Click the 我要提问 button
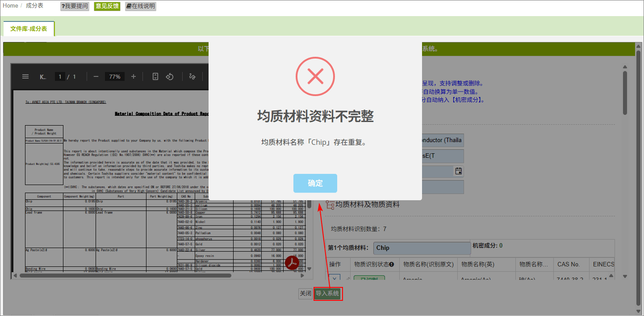Viewport: 644px width, 316px height. point(75,6)
